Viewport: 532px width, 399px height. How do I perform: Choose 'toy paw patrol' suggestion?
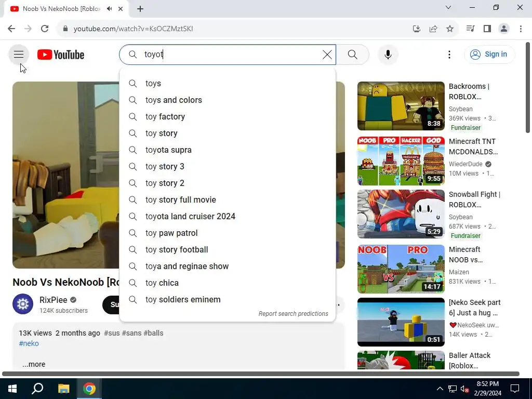pos(228,233)
